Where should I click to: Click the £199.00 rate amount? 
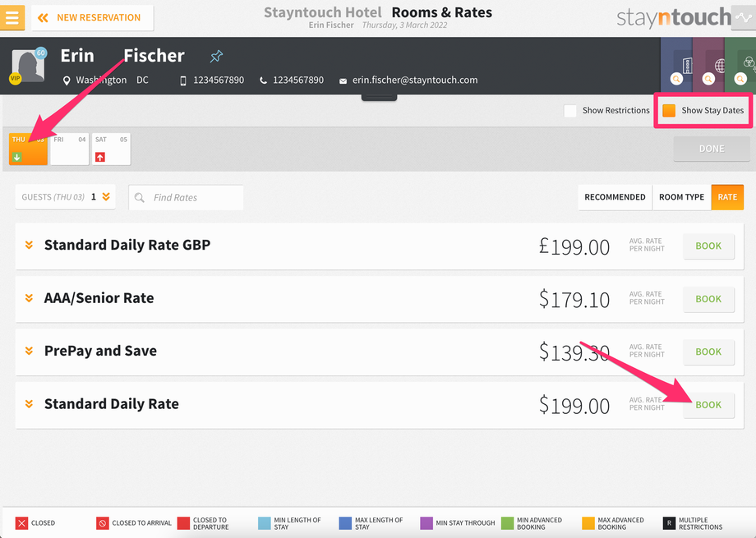[x=574, y=247]
